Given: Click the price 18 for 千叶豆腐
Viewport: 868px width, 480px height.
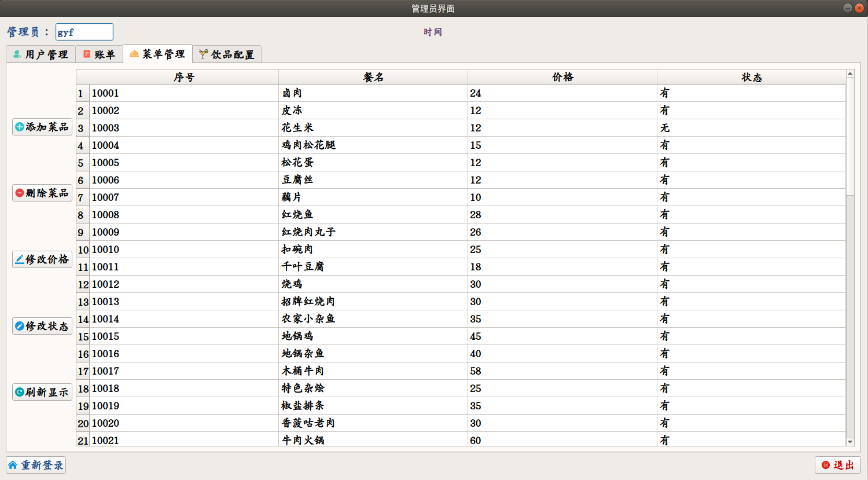Looking at the screenshot, I should 476,267.
